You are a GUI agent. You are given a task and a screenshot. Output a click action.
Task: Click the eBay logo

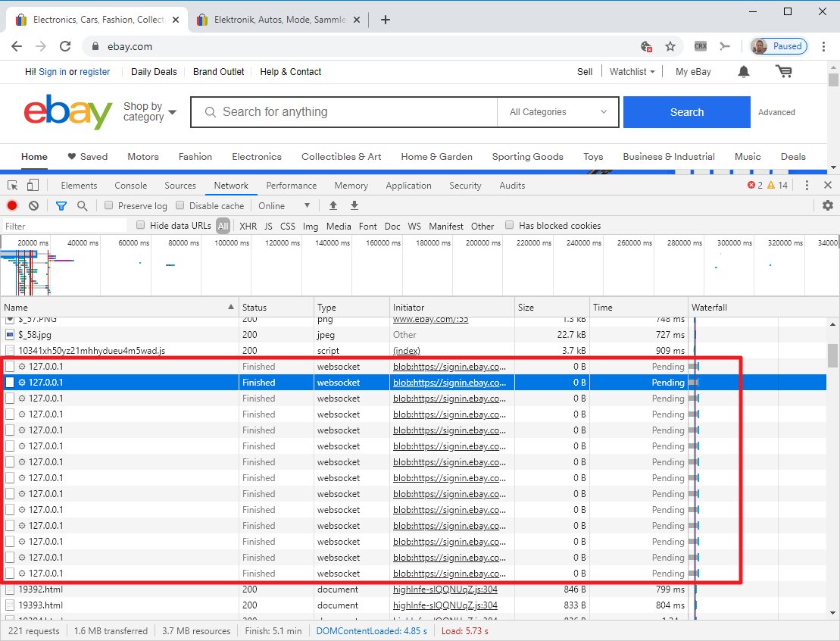tap(68, 112)
